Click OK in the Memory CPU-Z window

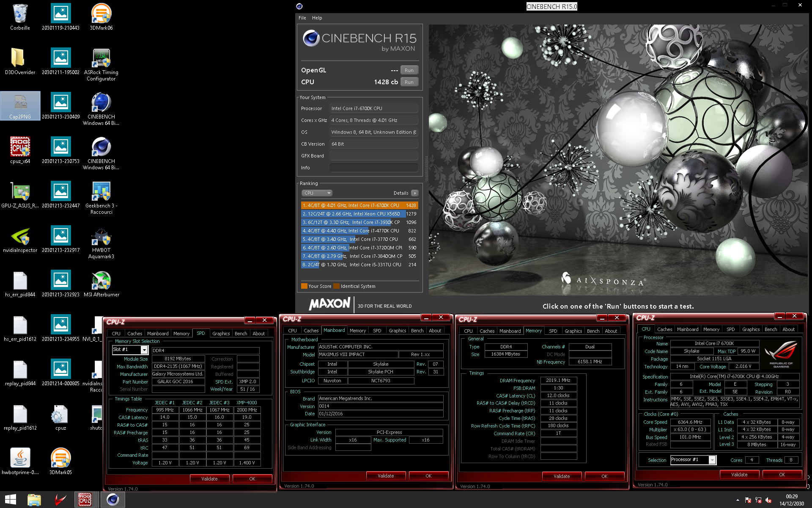coord(604,476)
